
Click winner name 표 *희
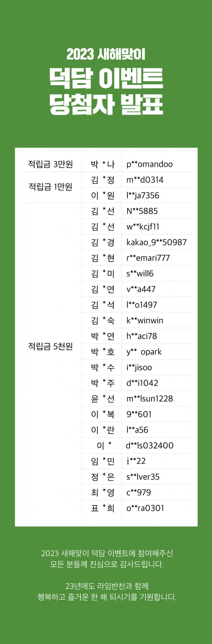point(103,508)
